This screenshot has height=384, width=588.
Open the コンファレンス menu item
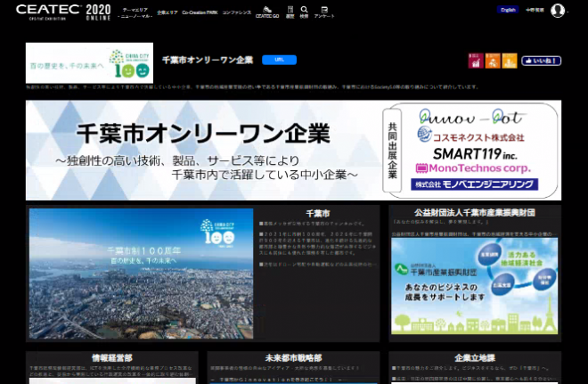point(236,12)
